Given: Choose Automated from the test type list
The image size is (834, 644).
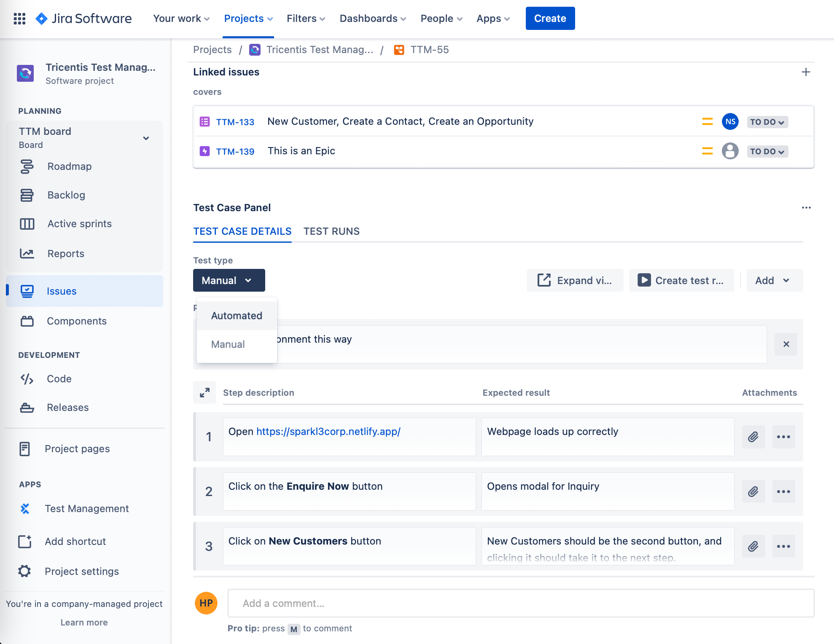Looking at the screenshot, I should pos(237,316).
